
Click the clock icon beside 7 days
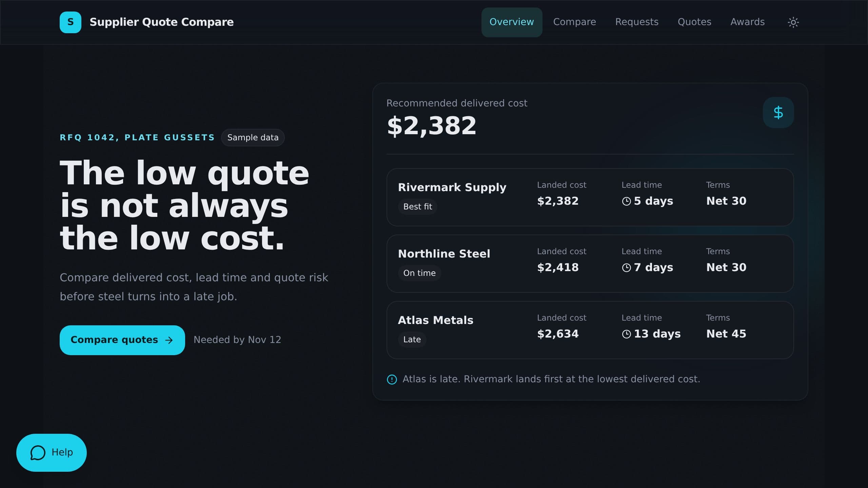626,268
